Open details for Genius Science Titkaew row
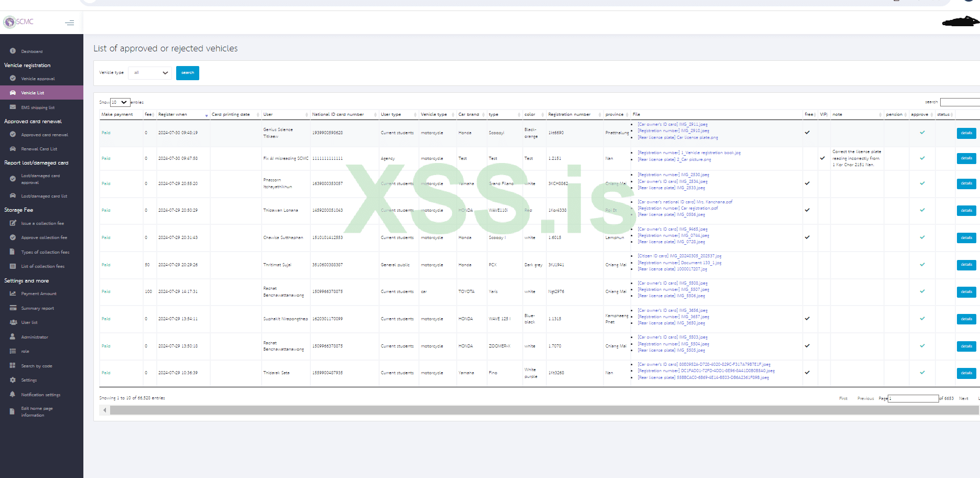The height and width of the screenshot is (478, 980). pos(966,133)
